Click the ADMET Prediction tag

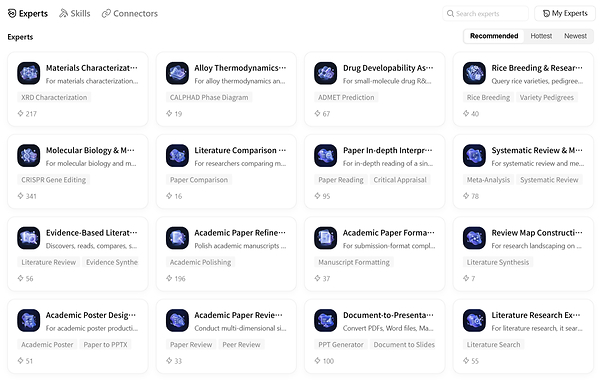click(346, 97)
